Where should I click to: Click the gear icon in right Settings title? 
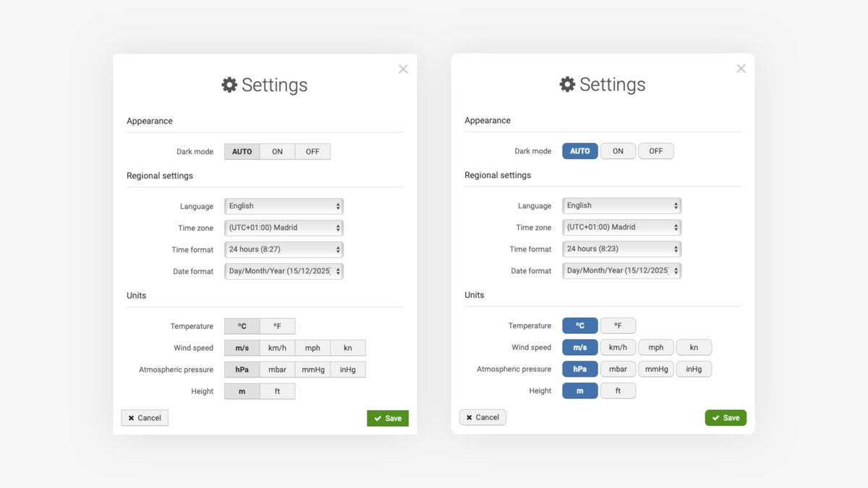568,84
